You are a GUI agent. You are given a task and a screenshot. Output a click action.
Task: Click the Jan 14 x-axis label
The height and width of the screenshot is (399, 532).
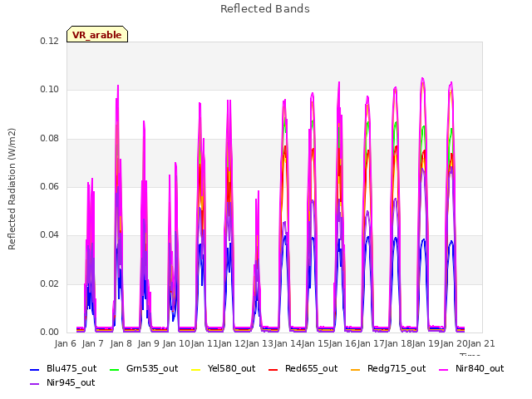[288, 343]
